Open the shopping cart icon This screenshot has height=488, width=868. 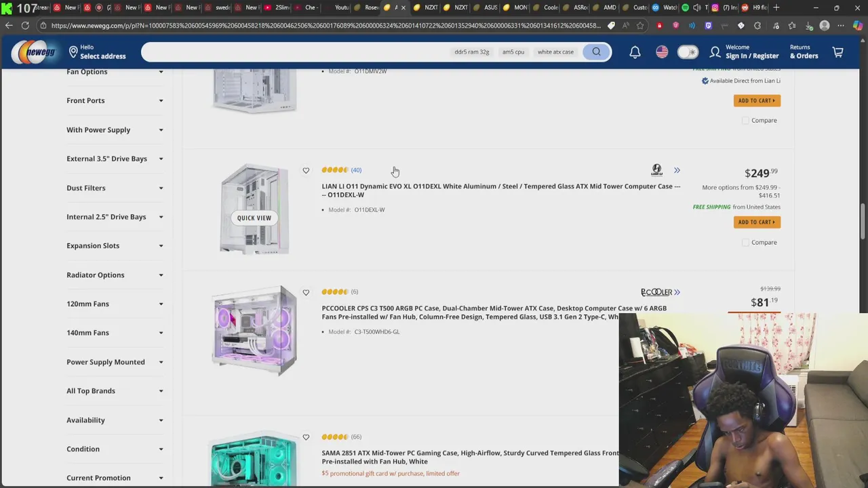[838, 52]
